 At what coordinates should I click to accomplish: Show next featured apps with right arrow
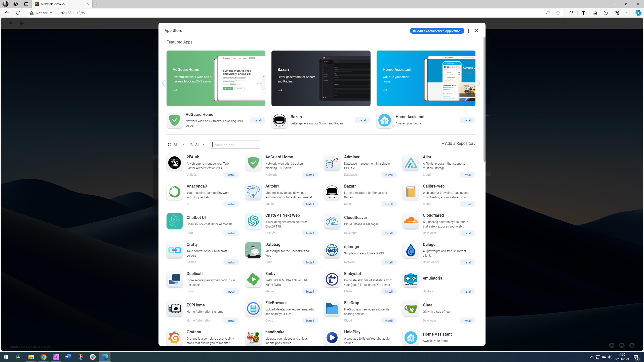[x=478, y=83]
